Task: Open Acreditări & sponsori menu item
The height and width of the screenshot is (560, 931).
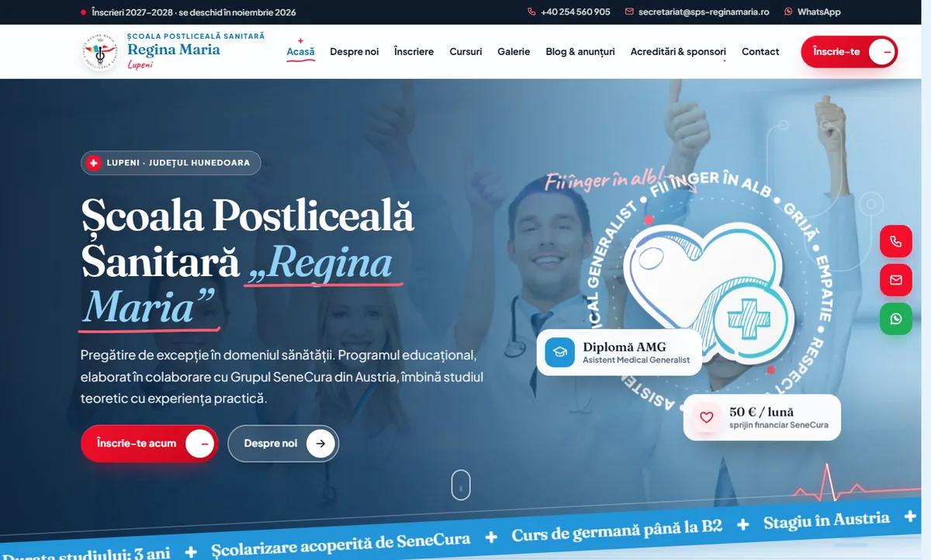Action: pos(678,52)
